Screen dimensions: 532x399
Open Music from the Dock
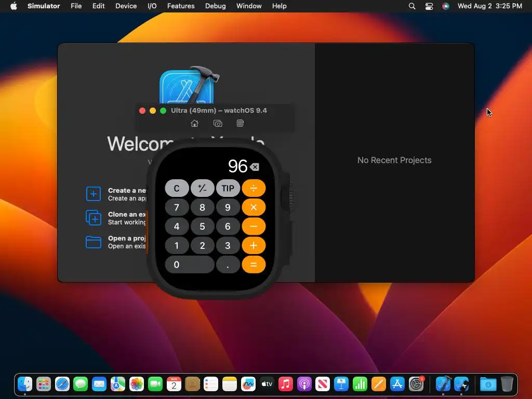[x=286, y=384]
